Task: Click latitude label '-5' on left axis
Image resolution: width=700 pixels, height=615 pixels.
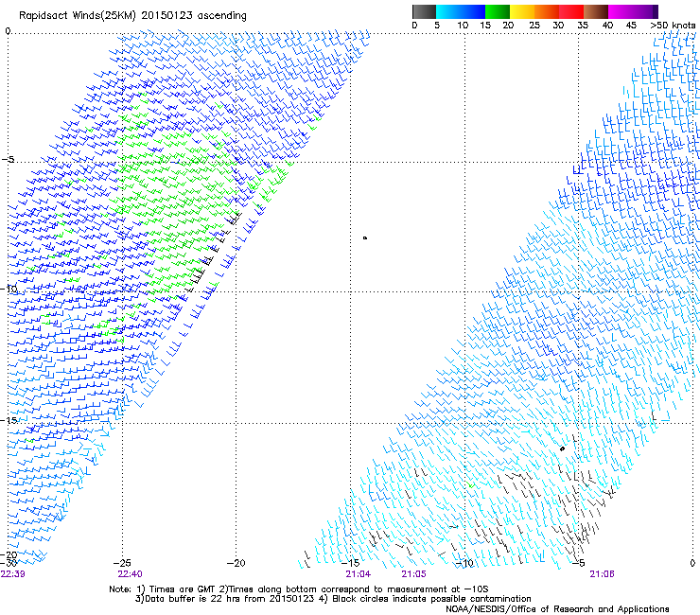Action: [x=8, y=160]
